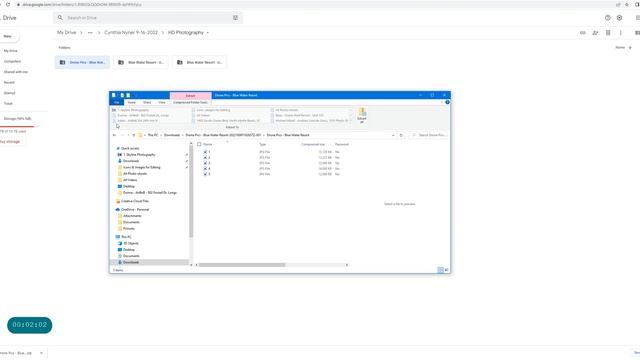This screenshot has height=360, width=640.
Task: Open Icons & Images for Editing folder
Action: point(141,167)
